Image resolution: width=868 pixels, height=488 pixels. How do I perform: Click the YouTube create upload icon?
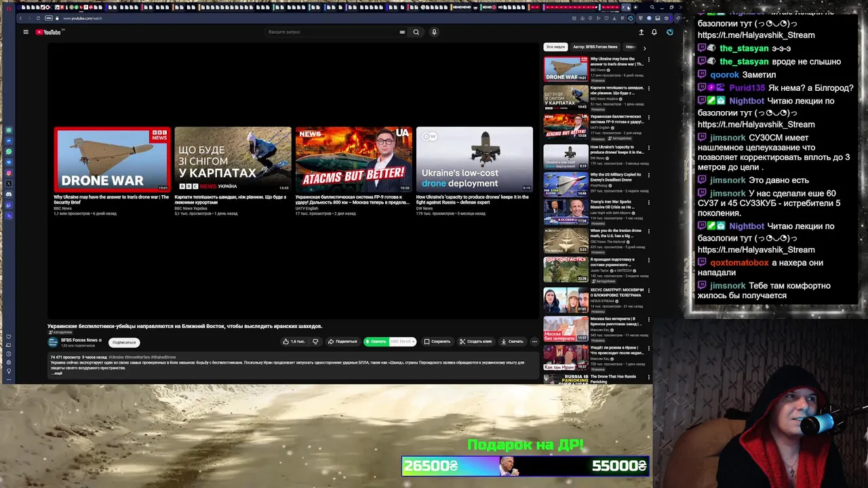[x=641, y=32]
